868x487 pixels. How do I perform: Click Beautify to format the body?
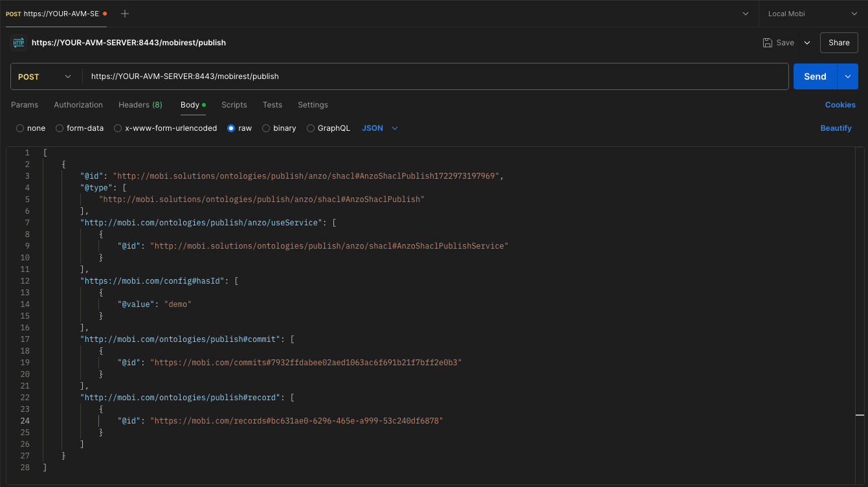click(x=836, y=128)
